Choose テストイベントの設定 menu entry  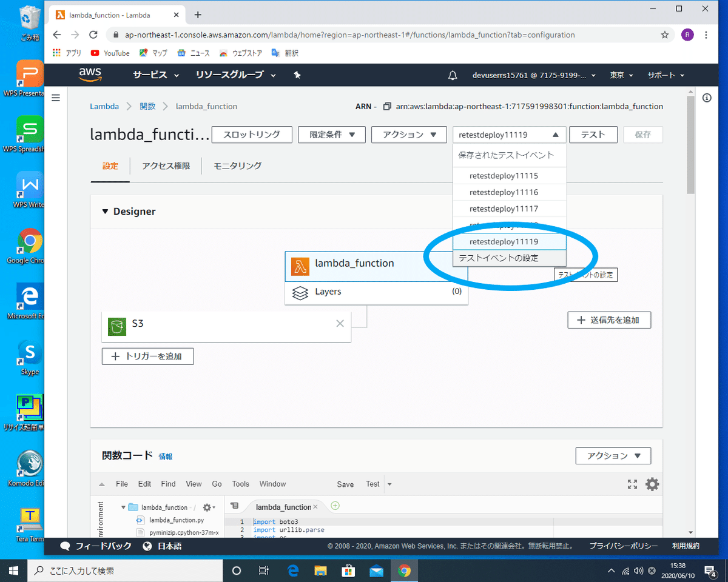pyautogui.click(x=510, y=258)
